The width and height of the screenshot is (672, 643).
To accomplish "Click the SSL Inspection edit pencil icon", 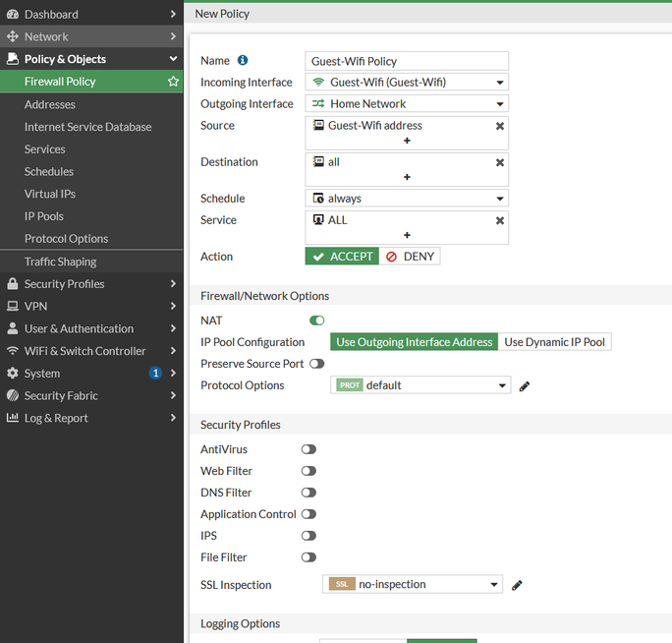I will 517,585.
